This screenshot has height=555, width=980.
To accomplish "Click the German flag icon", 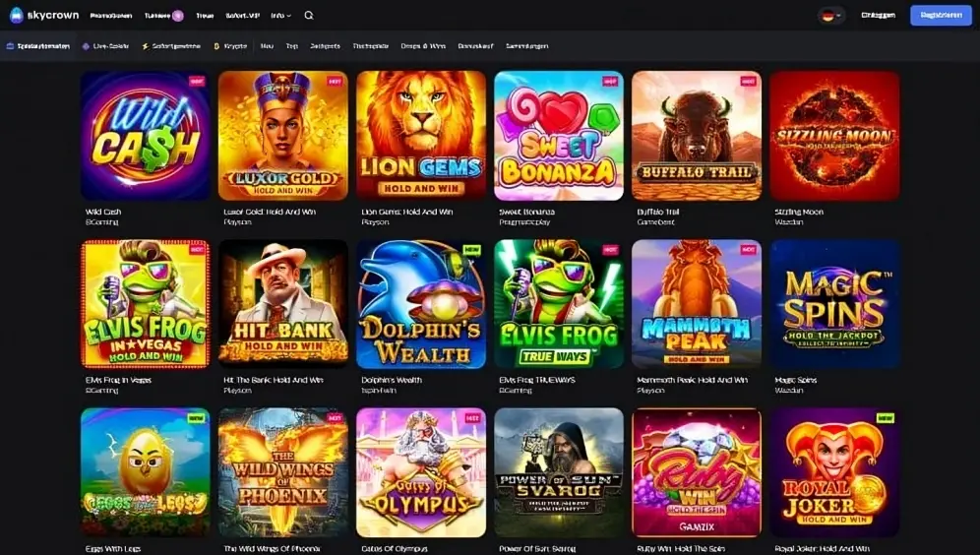I will click(x=828, y=16).
